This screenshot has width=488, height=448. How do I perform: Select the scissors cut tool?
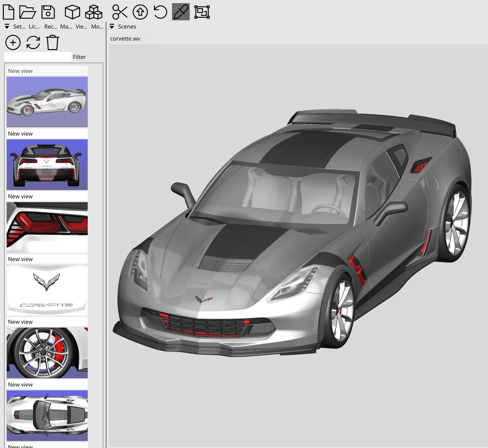coord(120,11)
